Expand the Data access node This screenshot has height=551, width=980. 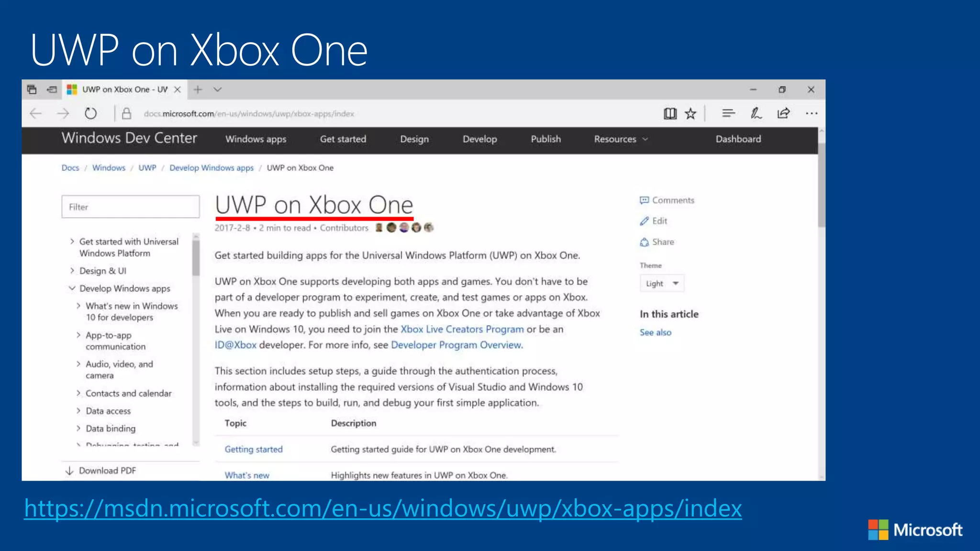click(78, 411)
